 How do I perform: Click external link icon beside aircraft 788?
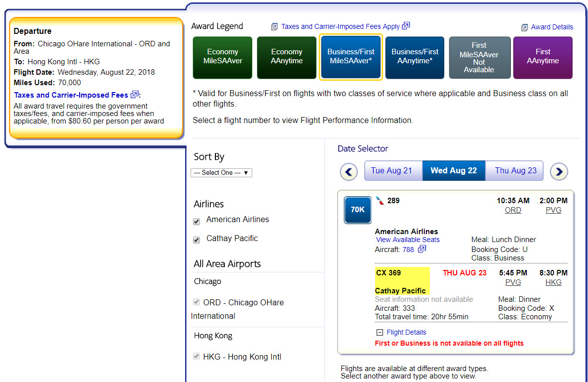coord(422,249)
